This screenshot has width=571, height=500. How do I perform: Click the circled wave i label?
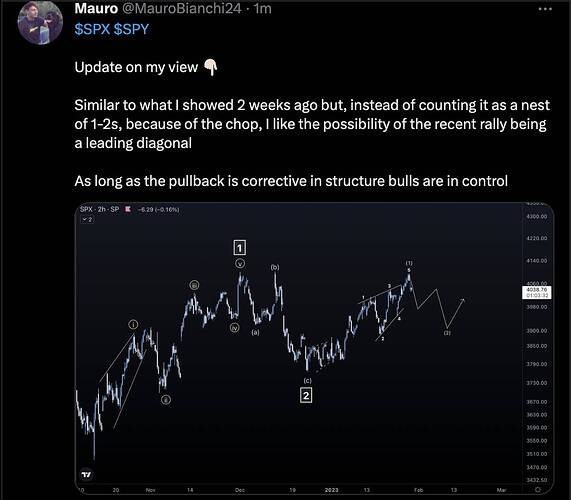[133, 324]
